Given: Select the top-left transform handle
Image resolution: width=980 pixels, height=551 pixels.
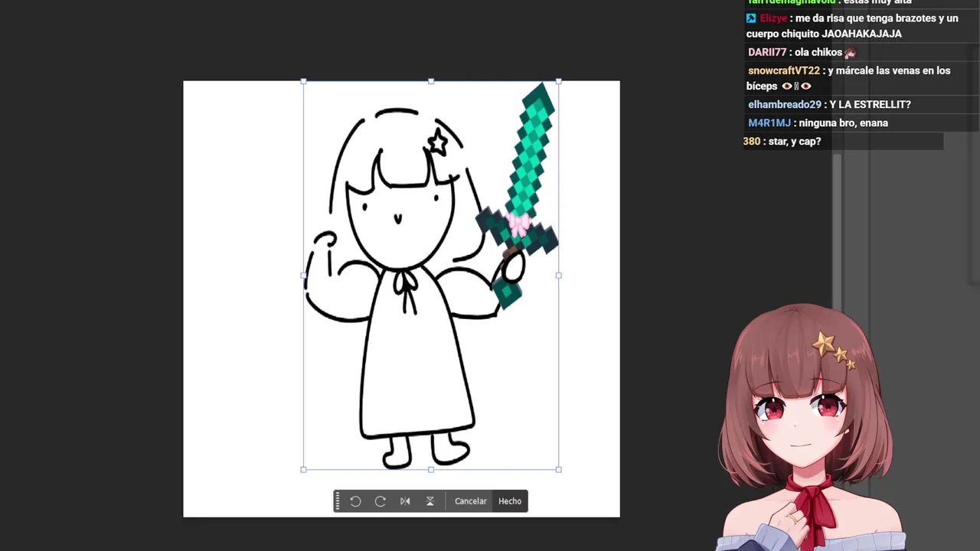Looking at the screenshot, I should coord(304,81).
